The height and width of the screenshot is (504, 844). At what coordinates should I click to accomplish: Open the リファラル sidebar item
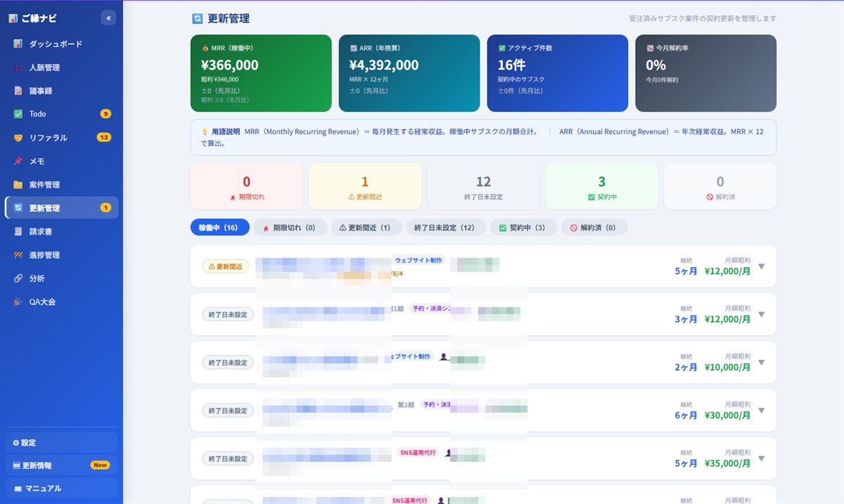point(61,138)
